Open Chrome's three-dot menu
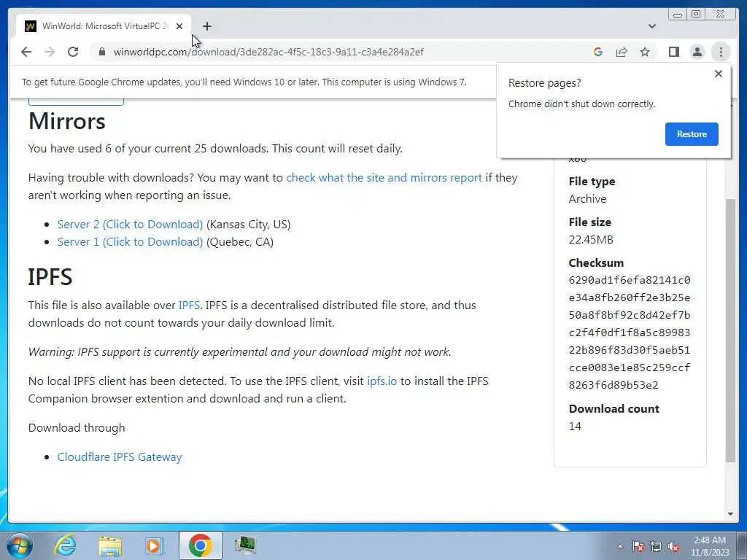Viewport: 747px width, 560px height. 721,52
